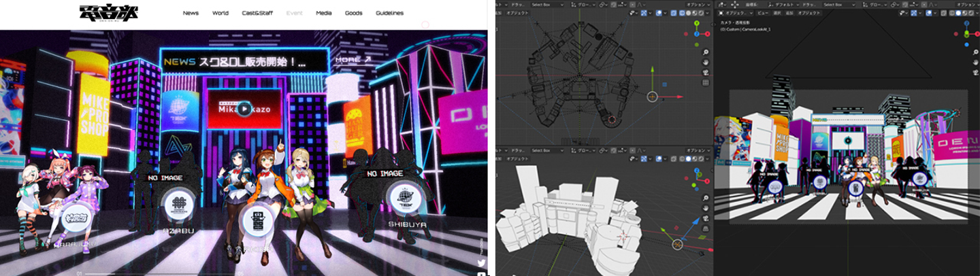Play the Mika video on the center billboard
The image size is (980, 276).
(244, 108)
